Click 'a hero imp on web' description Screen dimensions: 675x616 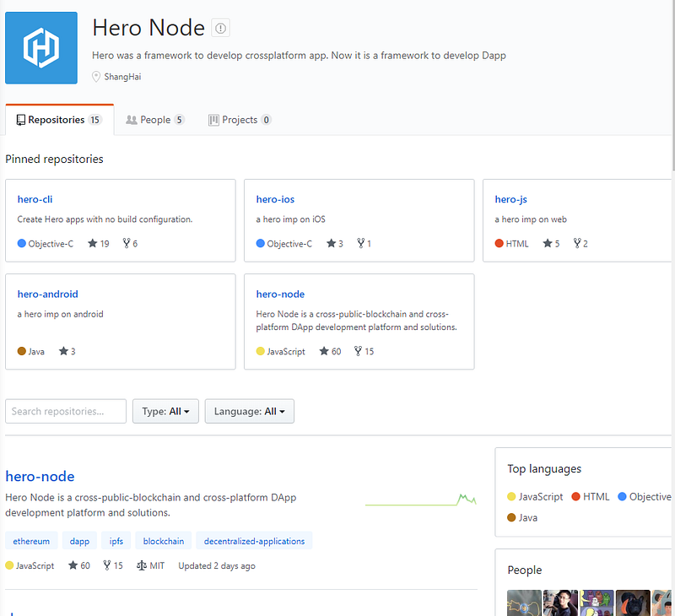(531, 219)
